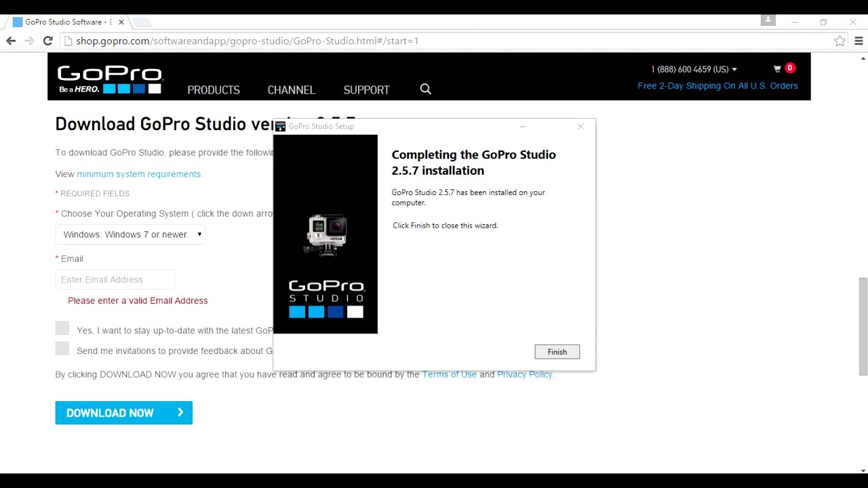Image resolution: width=868 pixels, height=488 pixels.
Task: Open a new browser tab
Action: click(141, 22)
